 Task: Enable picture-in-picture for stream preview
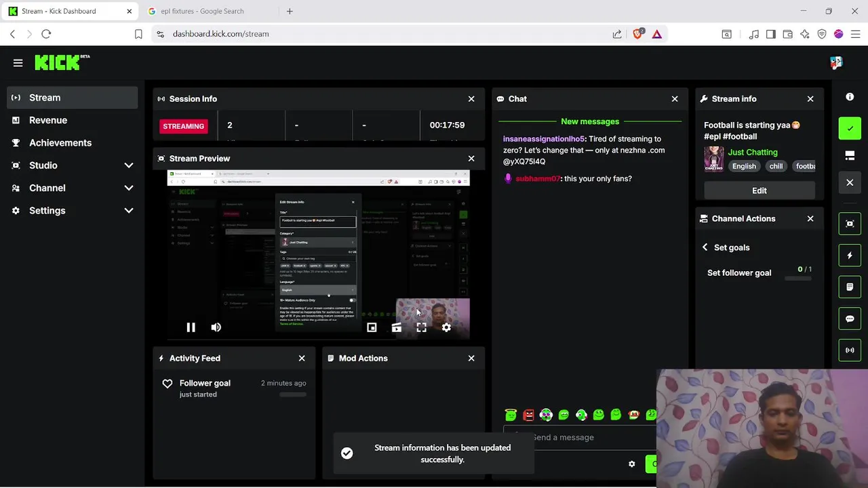click(x=372, y=327)
